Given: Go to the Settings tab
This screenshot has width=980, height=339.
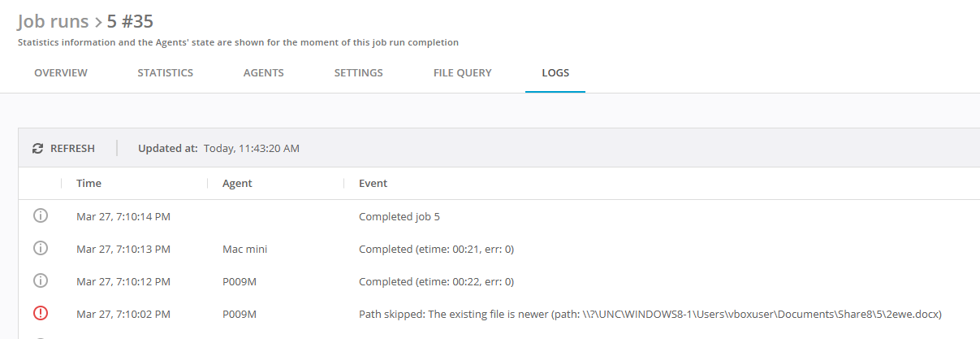Looking at the screenshot, I should (358, 73).
